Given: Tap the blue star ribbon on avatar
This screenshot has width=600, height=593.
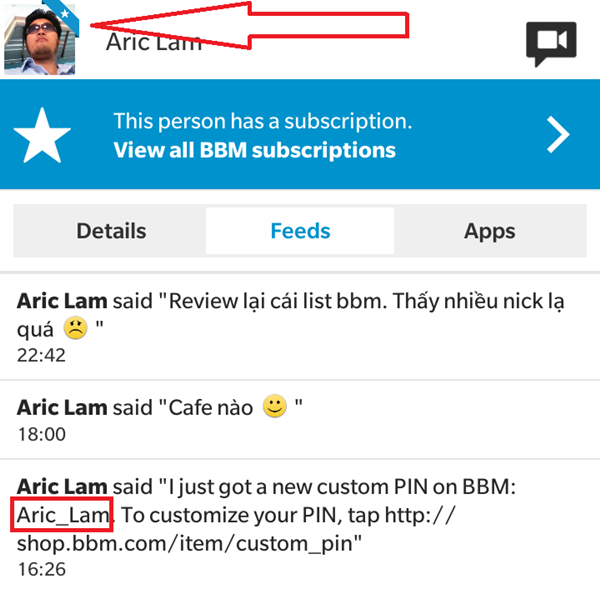Looking at the screenshot, I should pos(63,15).
